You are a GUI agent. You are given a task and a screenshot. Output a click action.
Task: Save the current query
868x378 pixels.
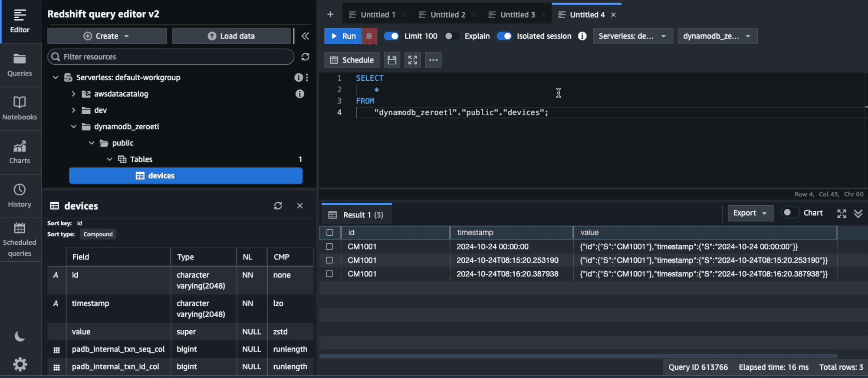392,60
